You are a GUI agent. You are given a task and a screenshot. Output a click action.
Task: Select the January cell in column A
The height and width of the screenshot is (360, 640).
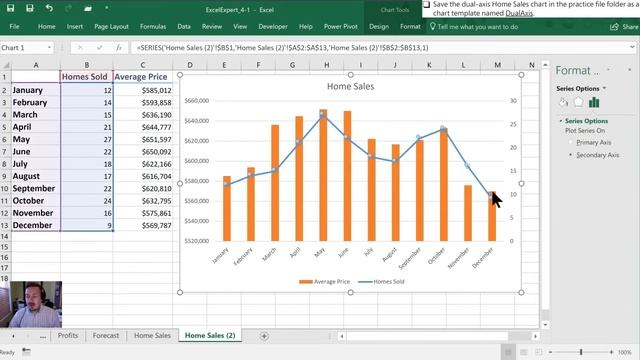coord(36,90)
